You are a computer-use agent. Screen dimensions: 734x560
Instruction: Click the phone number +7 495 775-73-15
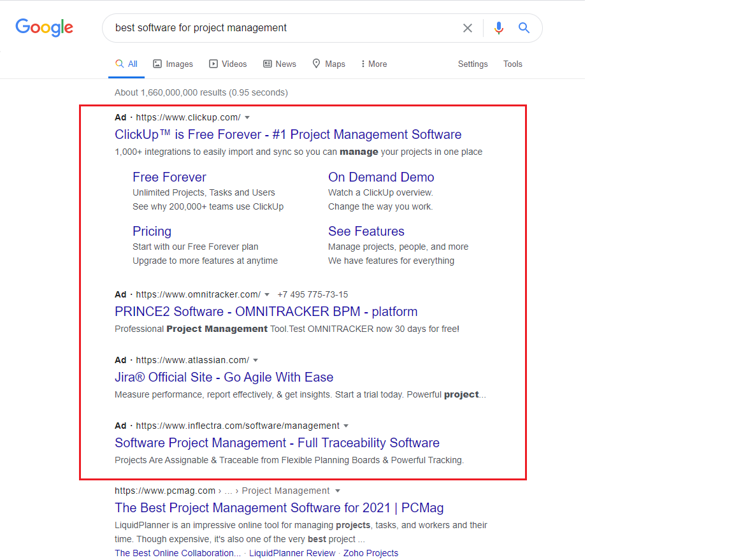[313, 294]
